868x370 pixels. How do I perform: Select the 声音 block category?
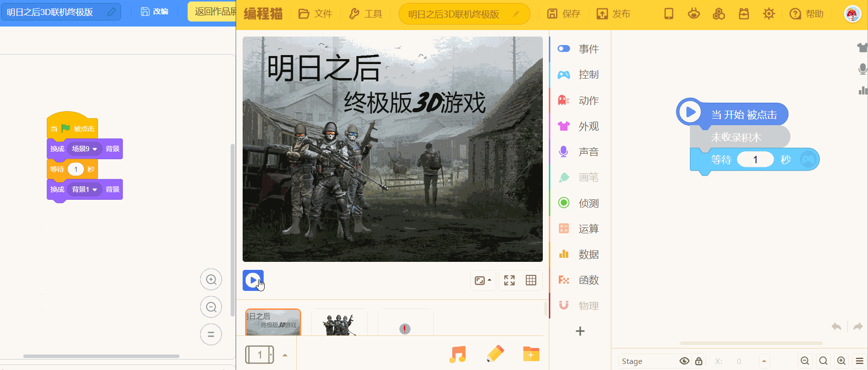(580, 152)
